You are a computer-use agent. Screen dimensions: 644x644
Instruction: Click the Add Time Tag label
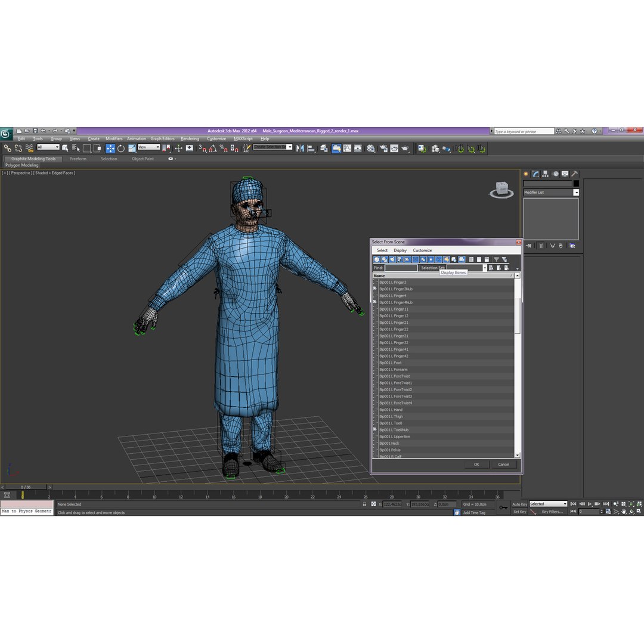pyautogui.click(x=474, y=513)
